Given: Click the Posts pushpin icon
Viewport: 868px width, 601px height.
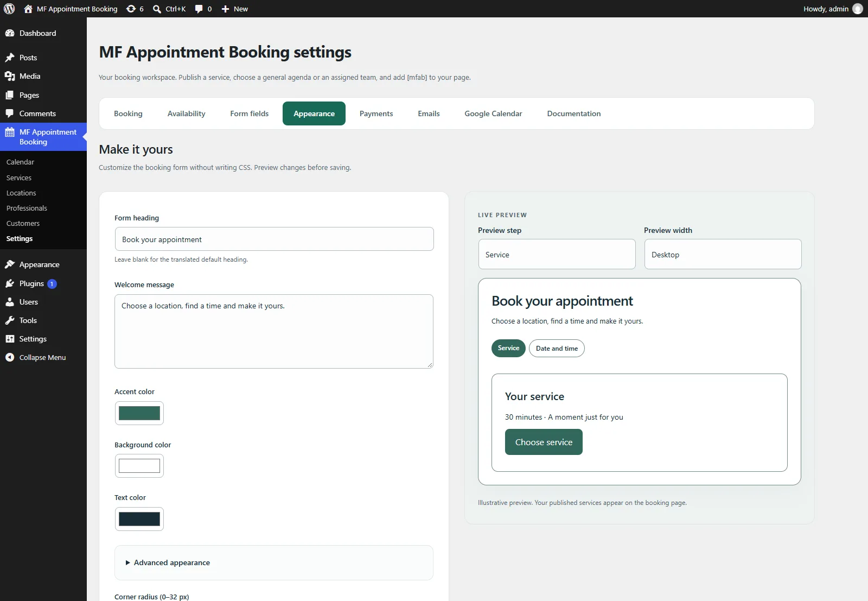Looking at the screenshot, I should pos(10,58).
